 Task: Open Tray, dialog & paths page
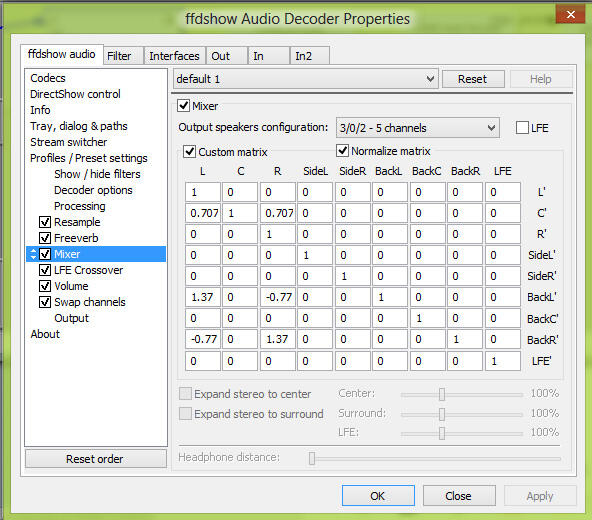(79, 126)
